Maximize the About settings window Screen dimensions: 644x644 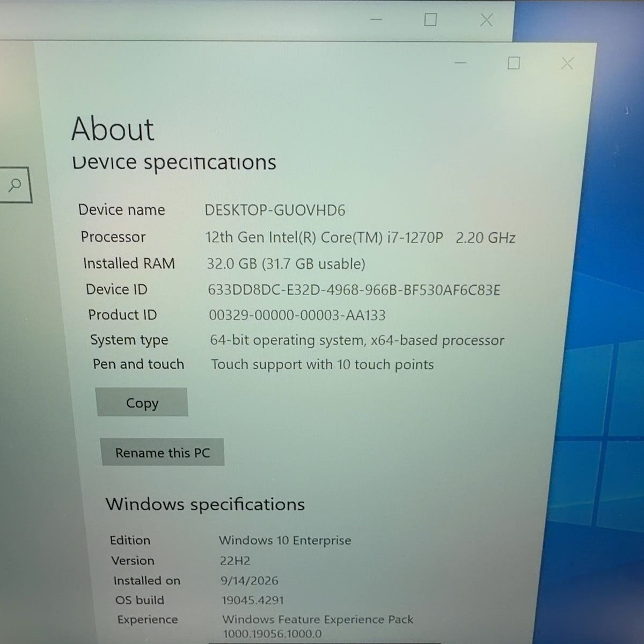tap(514, 63)
